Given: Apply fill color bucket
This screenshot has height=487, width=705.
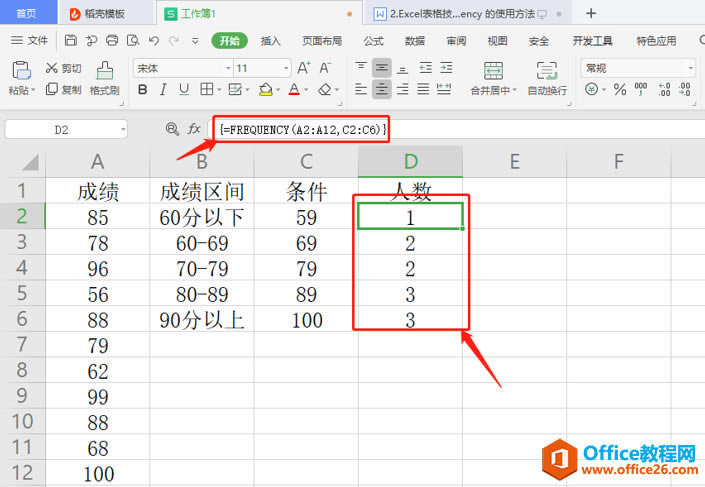Looking at the screenshot, I should [x=266, y=89].
